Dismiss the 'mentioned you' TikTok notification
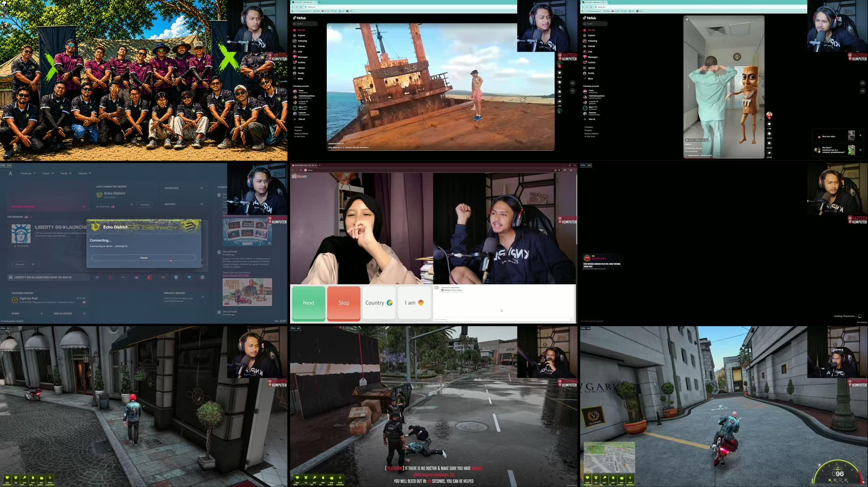The height and width of the screenshot is (487, 868). [x=860, y=150]
